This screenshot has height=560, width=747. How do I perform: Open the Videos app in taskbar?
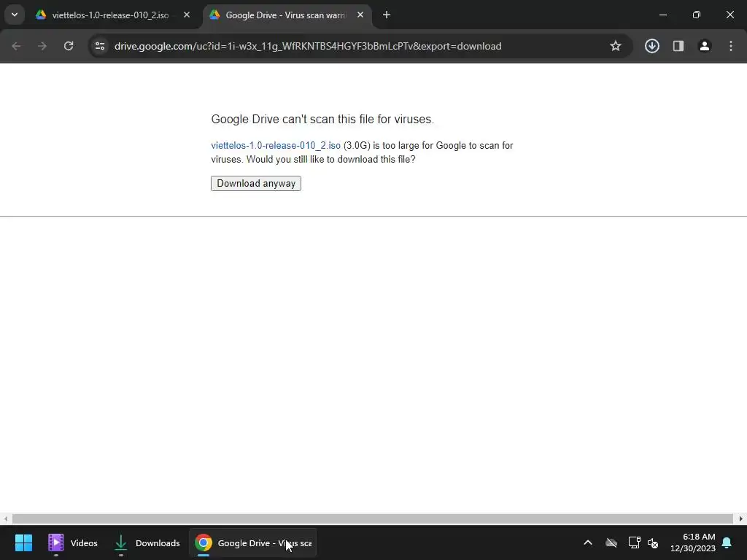[73, 542]
